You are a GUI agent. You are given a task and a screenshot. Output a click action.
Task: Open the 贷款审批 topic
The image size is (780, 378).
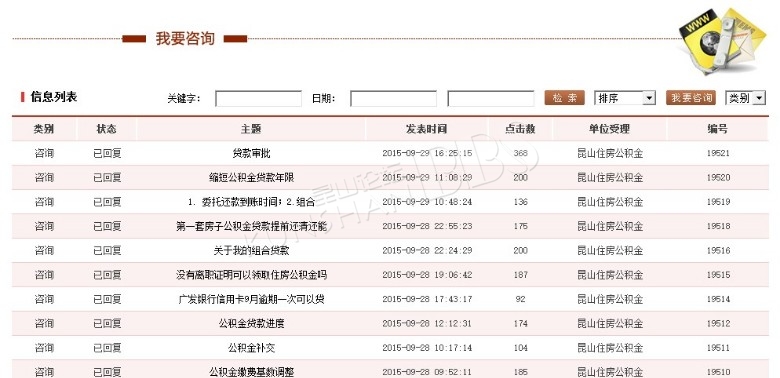point(251,153)
